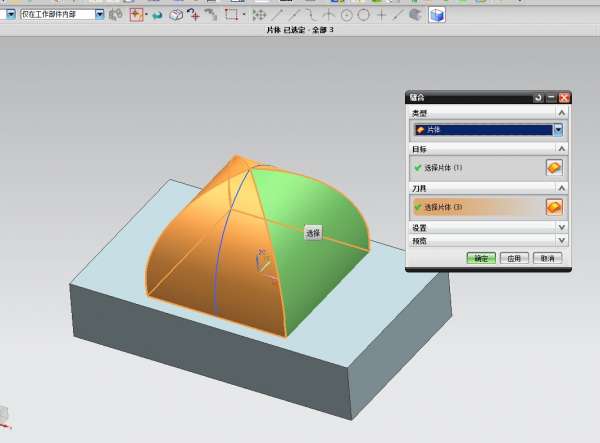Toggle the quadrant point circle snap icon

tap(364, 15)
